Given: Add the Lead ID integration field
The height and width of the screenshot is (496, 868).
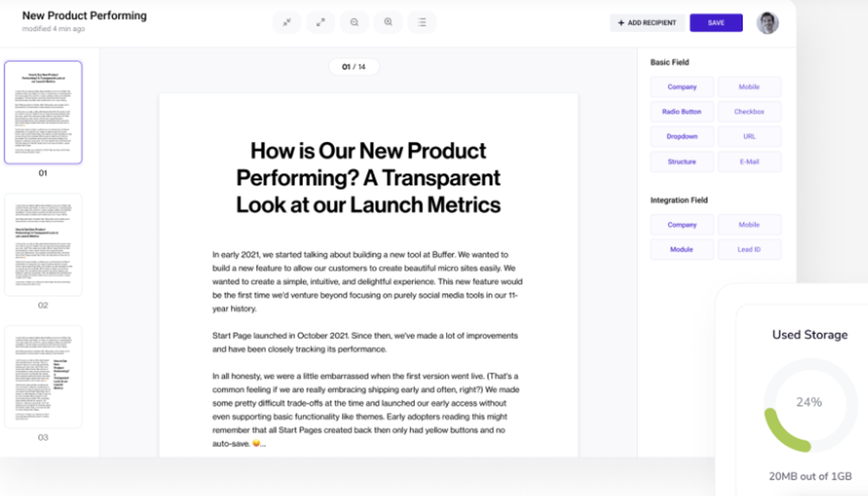Looking at the screenshot, I should pos(749,250).
